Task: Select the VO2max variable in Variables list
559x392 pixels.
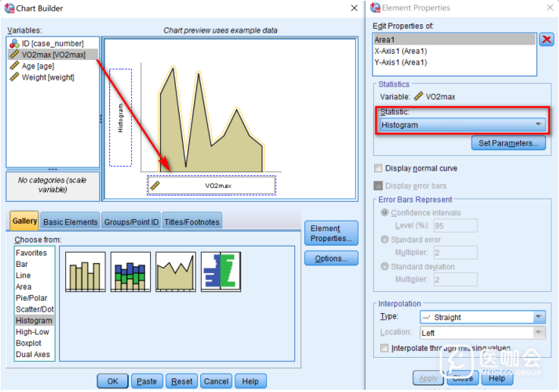Action: (53, 55)
